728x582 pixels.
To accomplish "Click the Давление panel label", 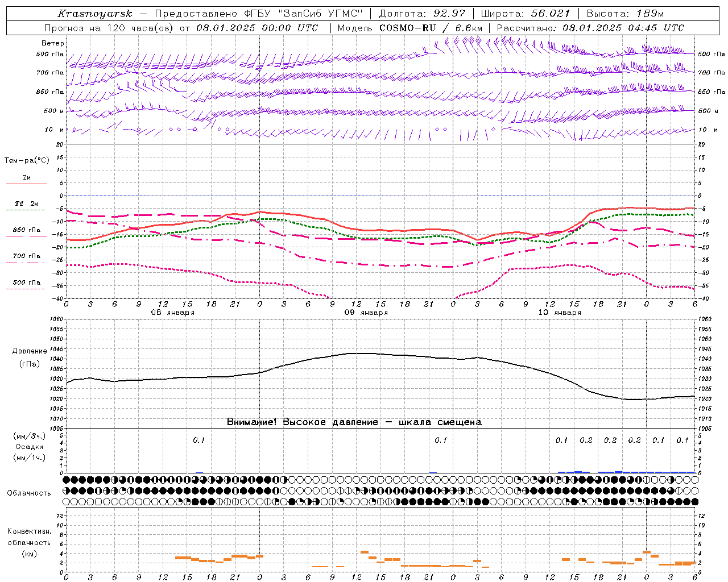I will pyautogui.click(x=30, y=351).
